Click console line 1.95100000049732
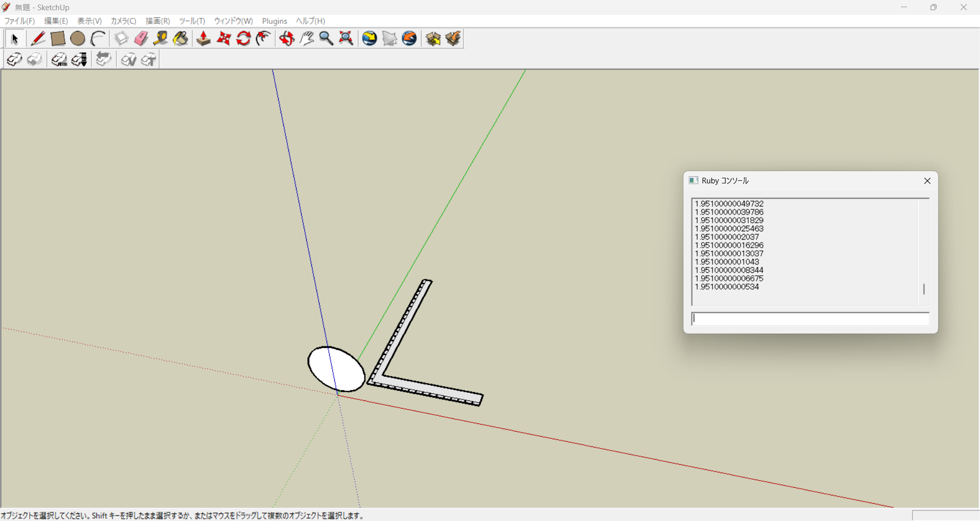The width and height of the screenshot is (980, 521). 729,204
